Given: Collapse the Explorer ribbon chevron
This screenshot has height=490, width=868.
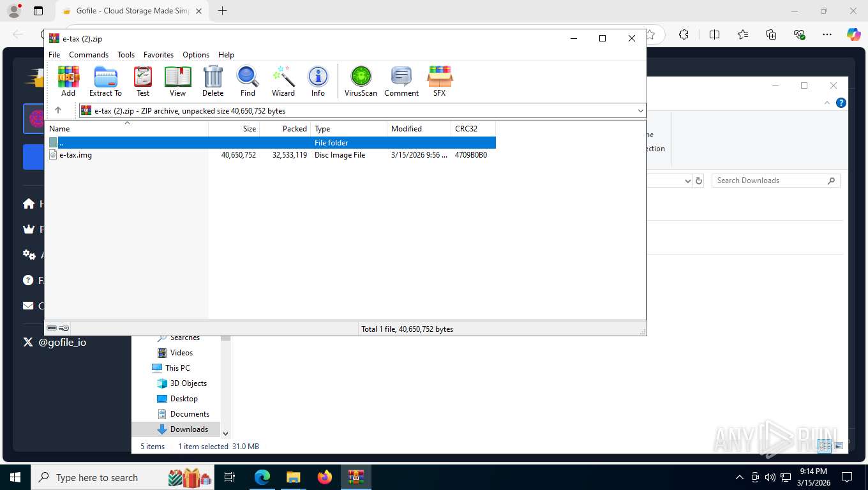Looking at the screenshot, I should pyautogui.click(x=827, y=103).
